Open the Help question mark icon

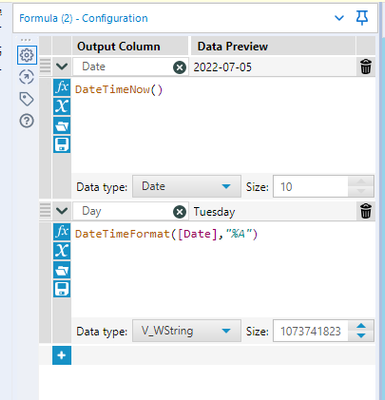coord(27,121)
